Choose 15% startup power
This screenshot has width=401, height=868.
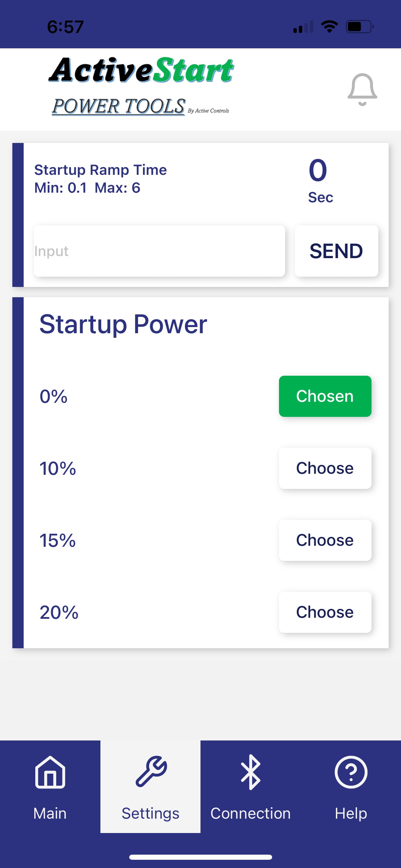(325, 540)
